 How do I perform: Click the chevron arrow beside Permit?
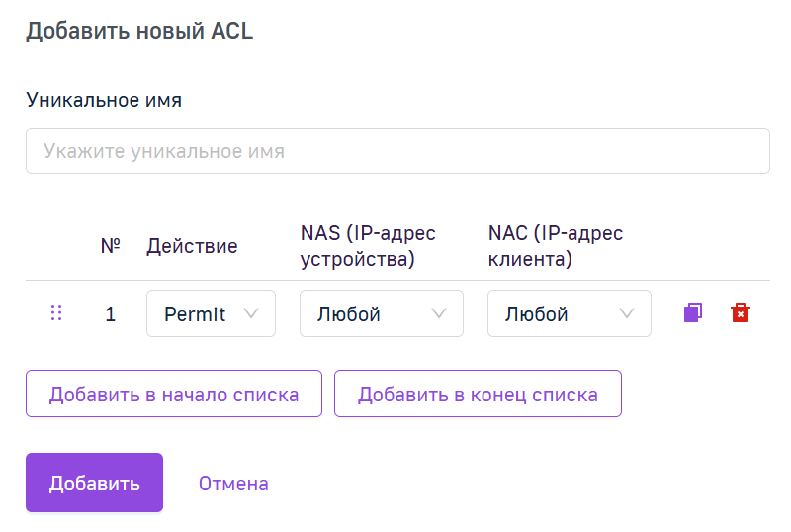pyautogui.click(x=251, y=313)
